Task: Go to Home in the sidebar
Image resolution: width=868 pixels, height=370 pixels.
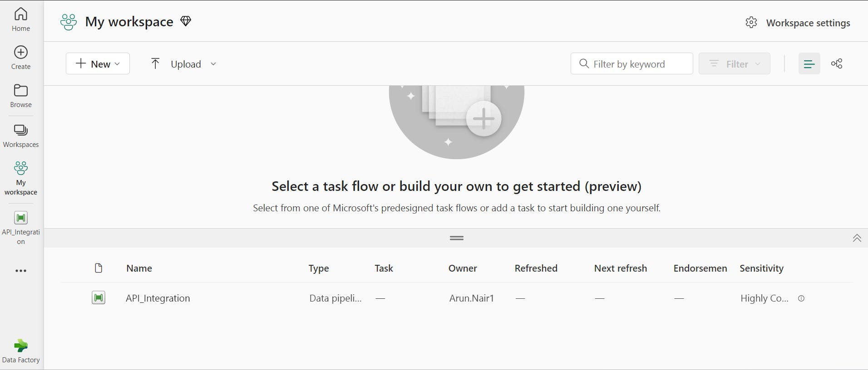Action: 21,19
